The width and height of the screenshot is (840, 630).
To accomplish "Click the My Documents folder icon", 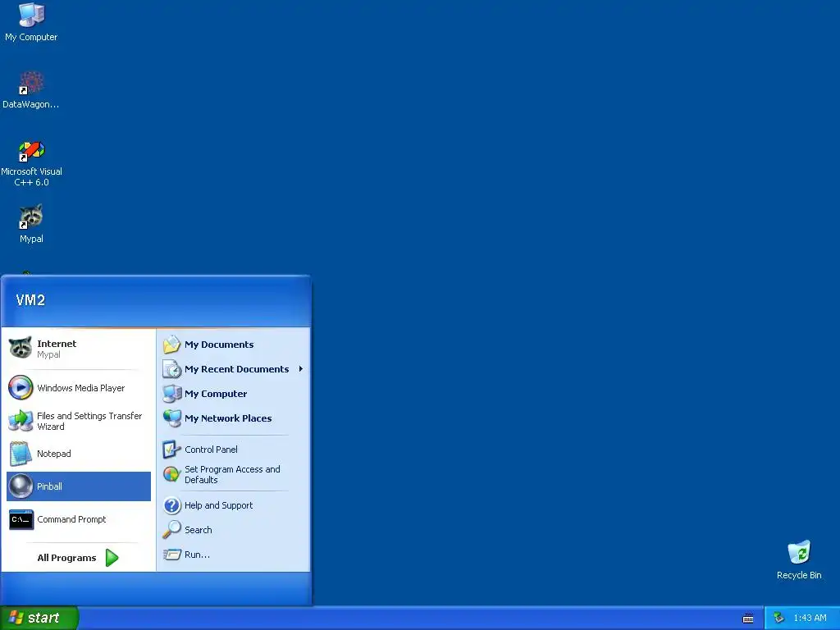I will (x=171, y=345).
